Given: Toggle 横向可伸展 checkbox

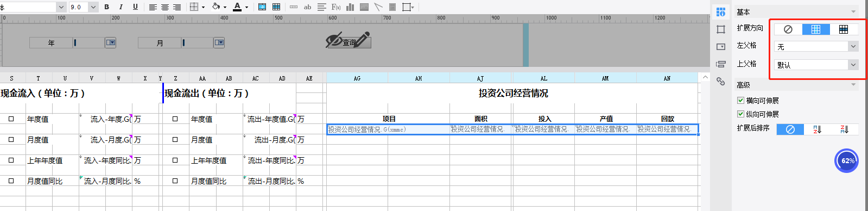Looking at the screenshot, I should point(740,100).
